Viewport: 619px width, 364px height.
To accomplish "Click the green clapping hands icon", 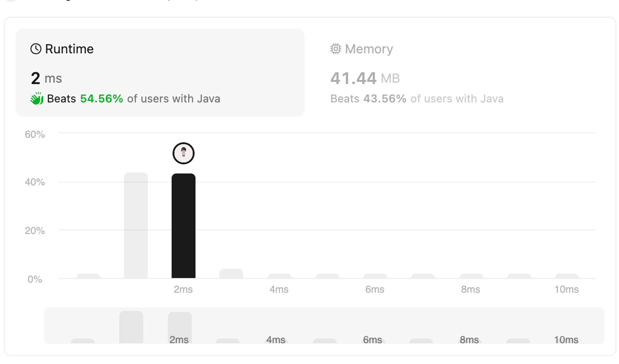I will pyautogui.click(x=37, y=98).
